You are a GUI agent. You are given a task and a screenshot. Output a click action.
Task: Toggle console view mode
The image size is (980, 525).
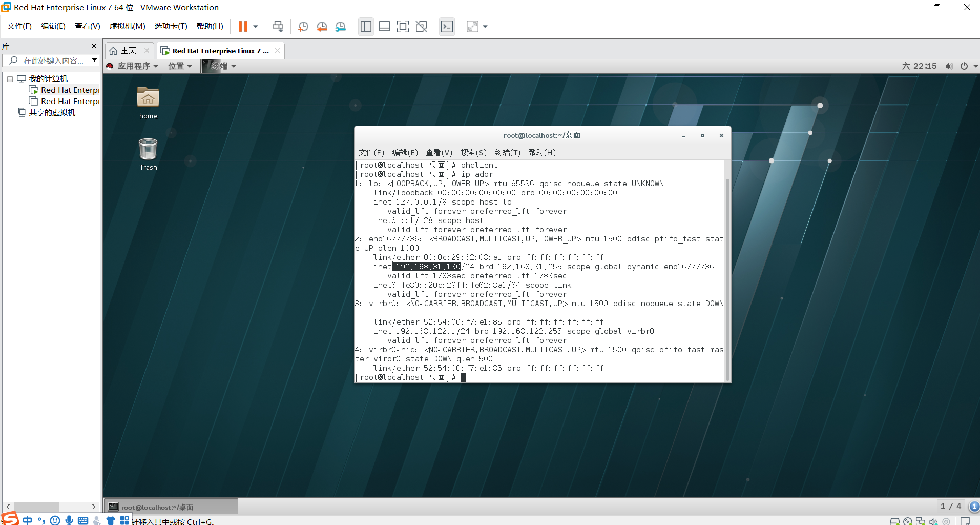pos(447,26)
